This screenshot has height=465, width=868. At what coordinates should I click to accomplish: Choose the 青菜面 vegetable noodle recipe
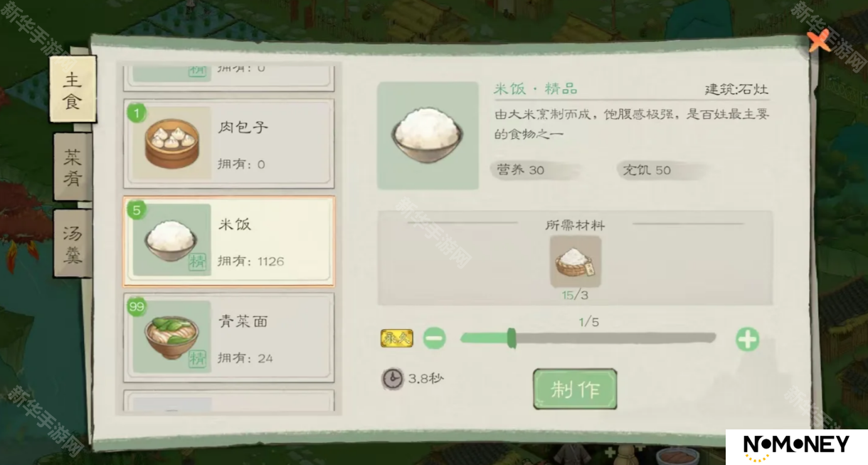228,338
